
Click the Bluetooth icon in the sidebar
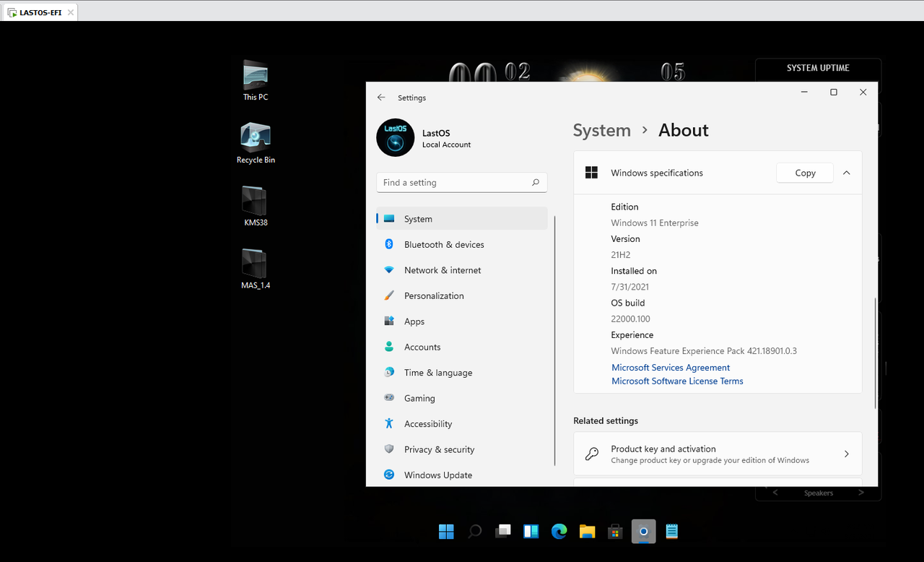389,244
